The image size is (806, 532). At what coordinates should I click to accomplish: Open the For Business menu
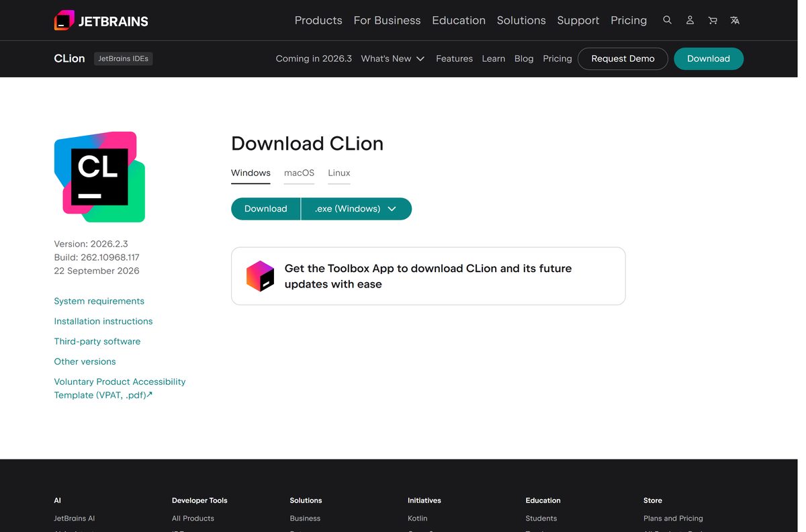pos(387,20)
